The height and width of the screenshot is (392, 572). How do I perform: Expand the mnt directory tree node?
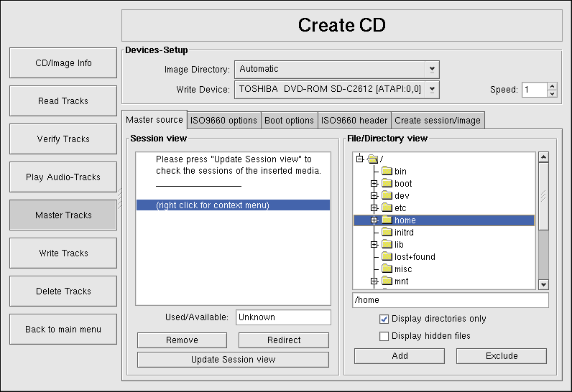tap(374, 281)
